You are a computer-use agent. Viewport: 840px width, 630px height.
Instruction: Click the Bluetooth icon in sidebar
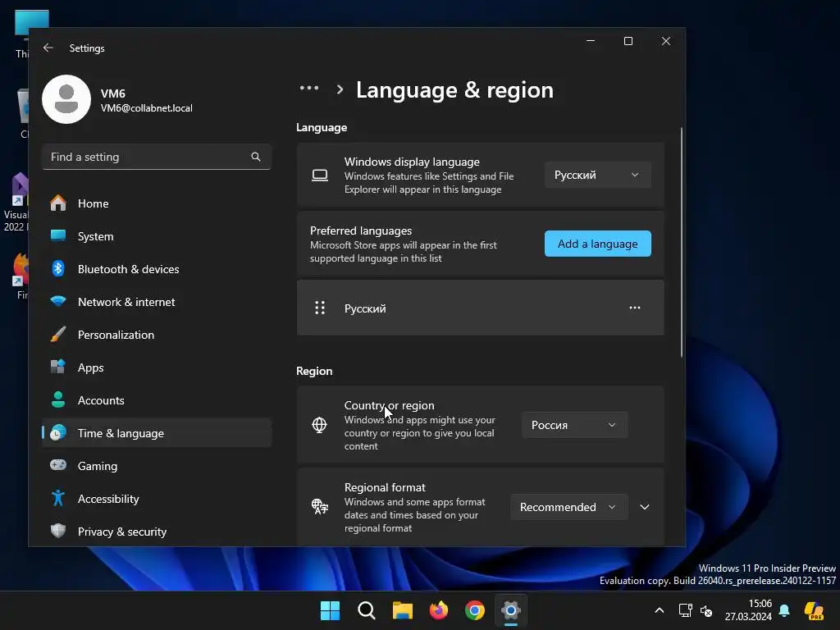pos(58,268)
